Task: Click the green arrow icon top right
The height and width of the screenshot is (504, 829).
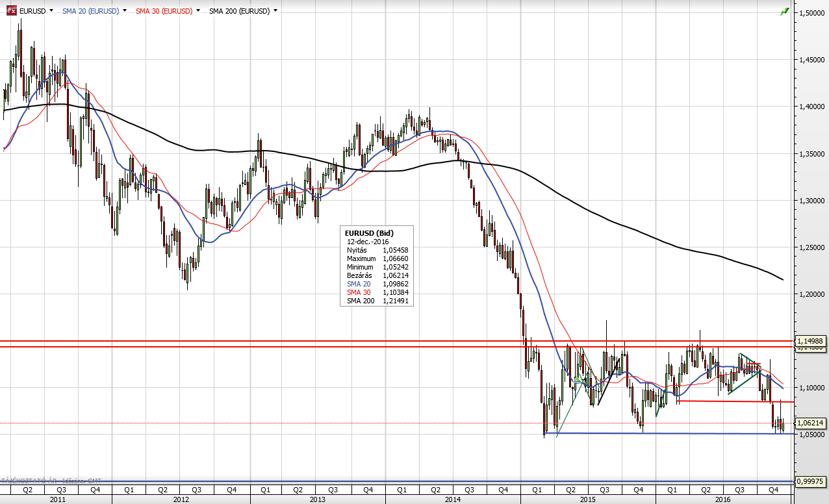Action: tap(785, 11)
